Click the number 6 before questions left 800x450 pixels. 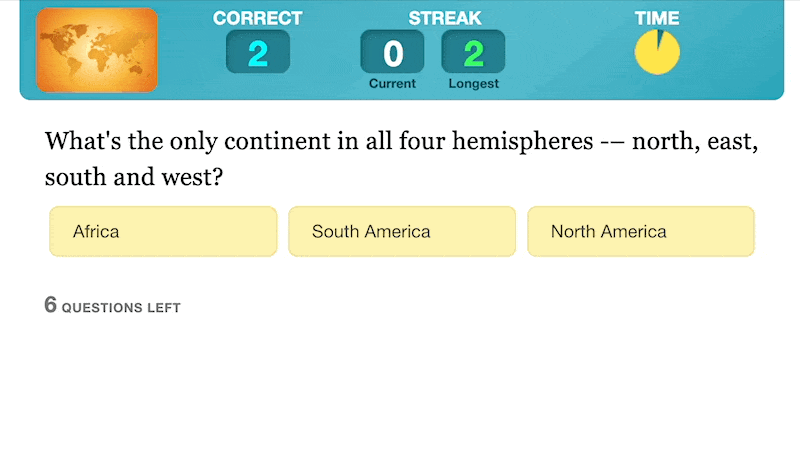50,305
